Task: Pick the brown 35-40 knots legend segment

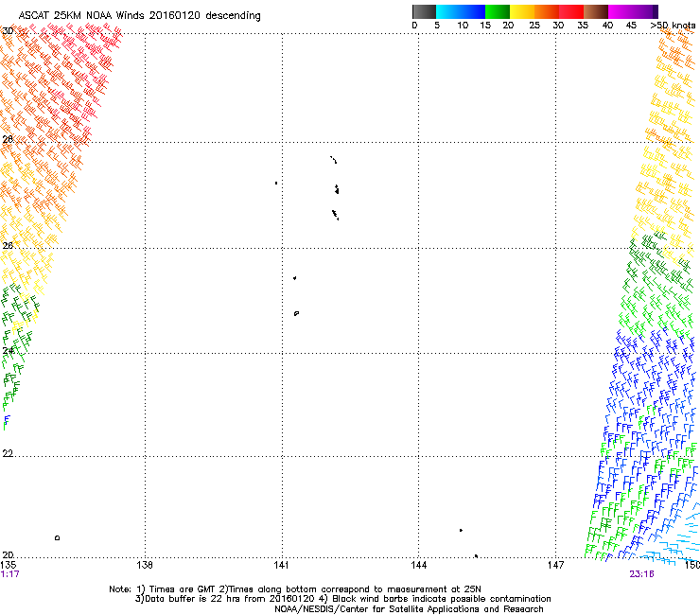Action: (596, 11)
